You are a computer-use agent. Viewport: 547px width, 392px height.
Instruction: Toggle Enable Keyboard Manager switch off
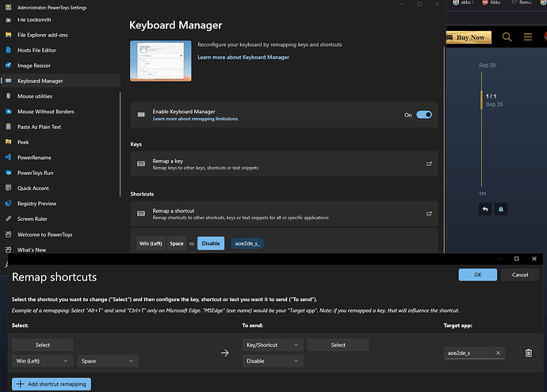pyautogui.click(x=424, y=115)
